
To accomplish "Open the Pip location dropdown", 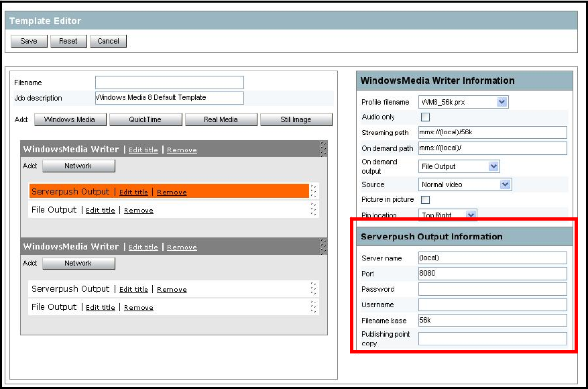I will coord(471,215).
